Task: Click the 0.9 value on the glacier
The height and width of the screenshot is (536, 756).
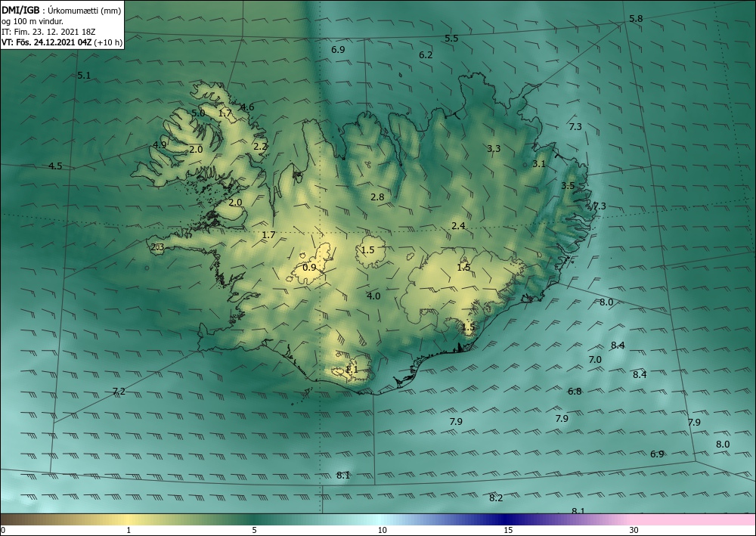Action: click(309, 267)
